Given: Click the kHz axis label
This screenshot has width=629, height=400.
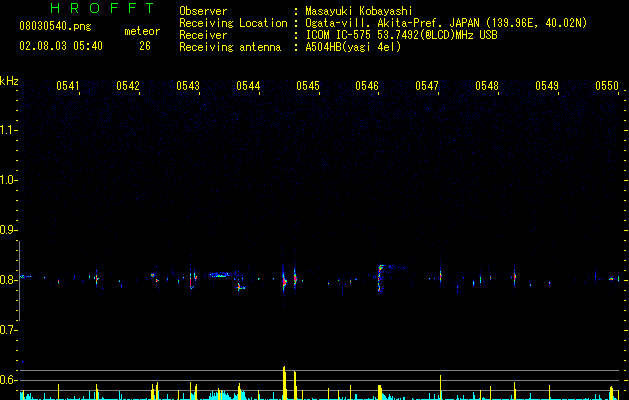Looking at the screenshot, I should 9,81.
